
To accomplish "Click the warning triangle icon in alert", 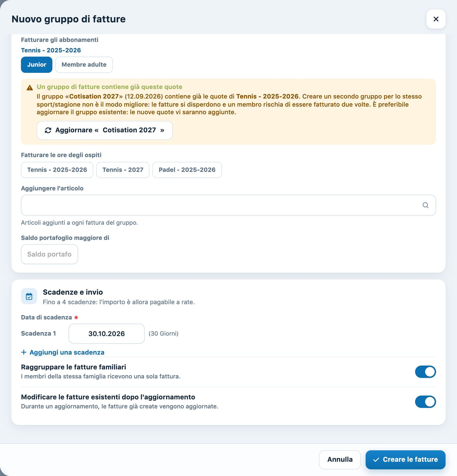I will (x=30, y=88).
